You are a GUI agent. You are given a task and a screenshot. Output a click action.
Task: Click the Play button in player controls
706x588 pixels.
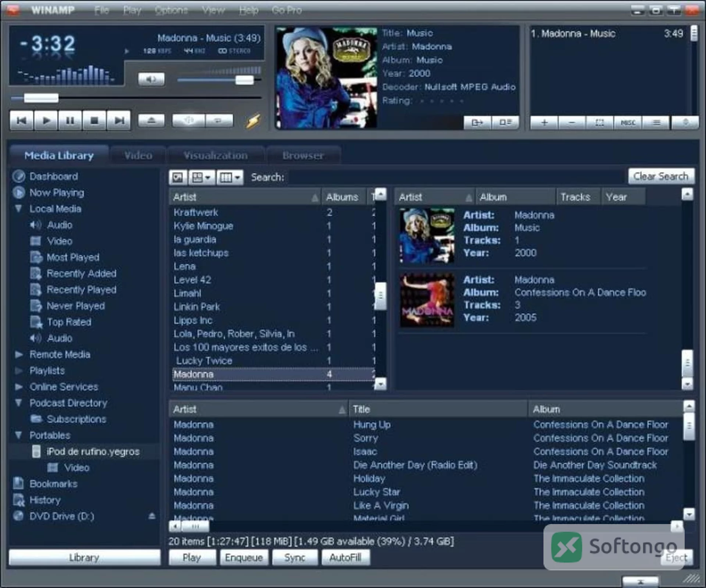pyautogui.click(x=46, y=121)
